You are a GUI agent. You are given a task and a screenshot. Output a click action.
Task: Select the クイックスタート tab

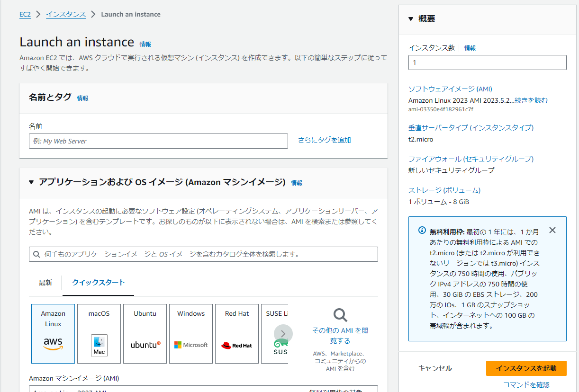coord(98,282)
